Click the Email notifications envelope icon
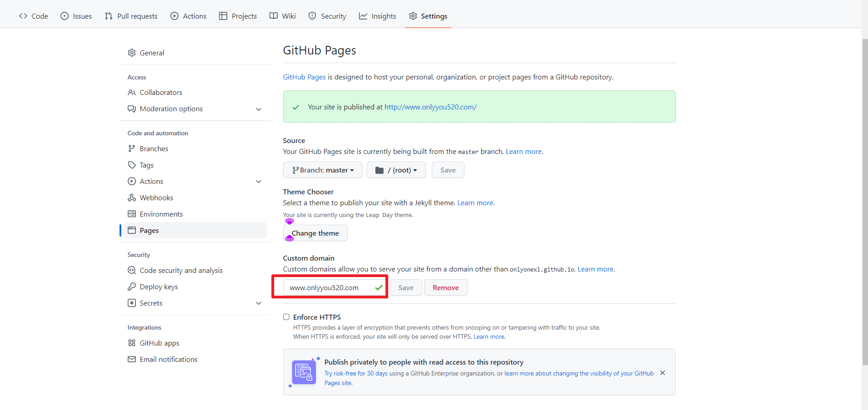The height and width of the screenshot is (410, 868). pyautogui.click(x=132, y=359)
